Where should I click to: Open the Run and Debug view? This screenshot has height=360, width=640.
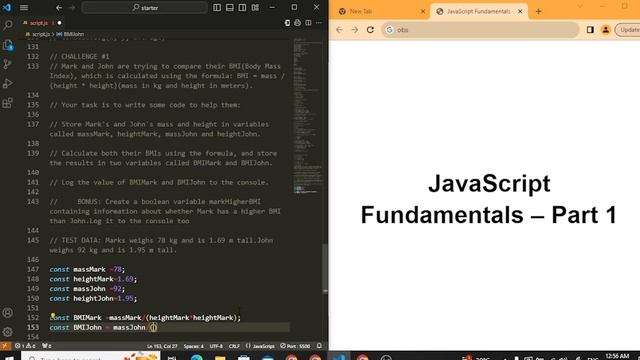click(x=8, y=83)
